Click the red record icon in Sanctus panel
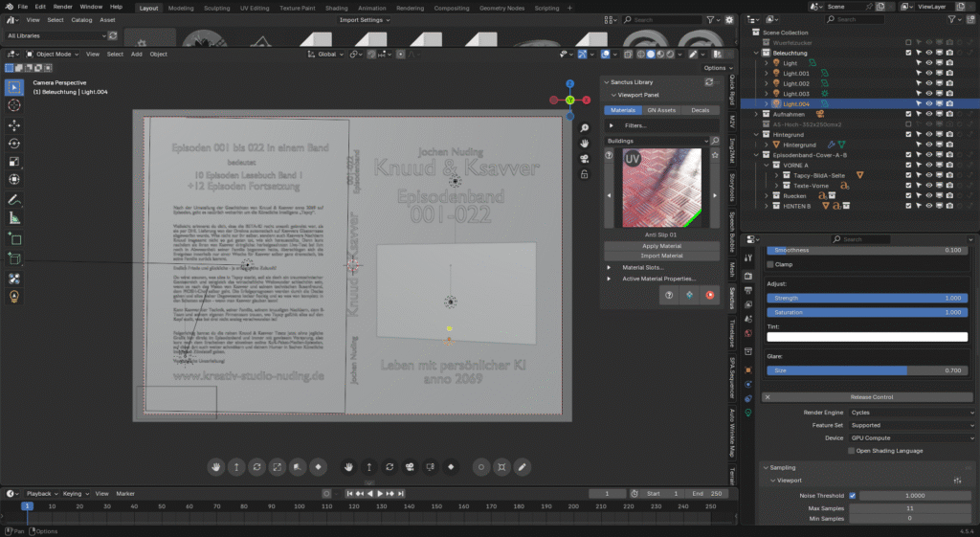 click(x=710, y=295)
